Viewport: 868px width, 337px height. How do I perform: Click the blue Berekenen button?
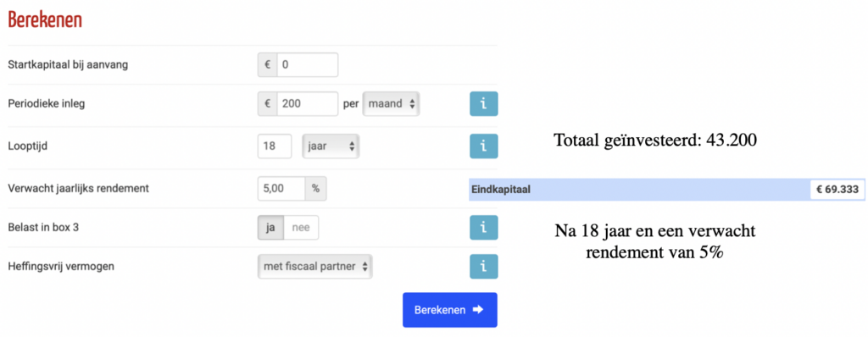449,310
